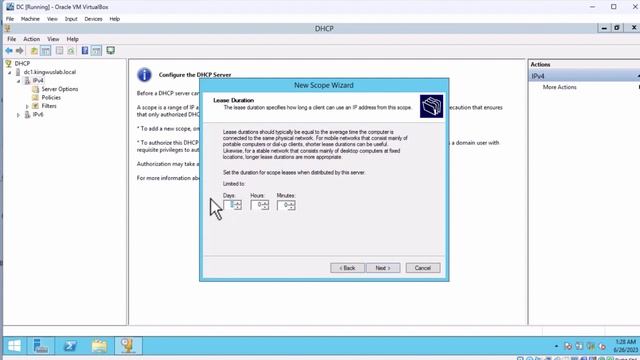Viewport: 640px width, 360px height.
Task: Click the DHCP console taskbar icon
Action: point(128,346)
